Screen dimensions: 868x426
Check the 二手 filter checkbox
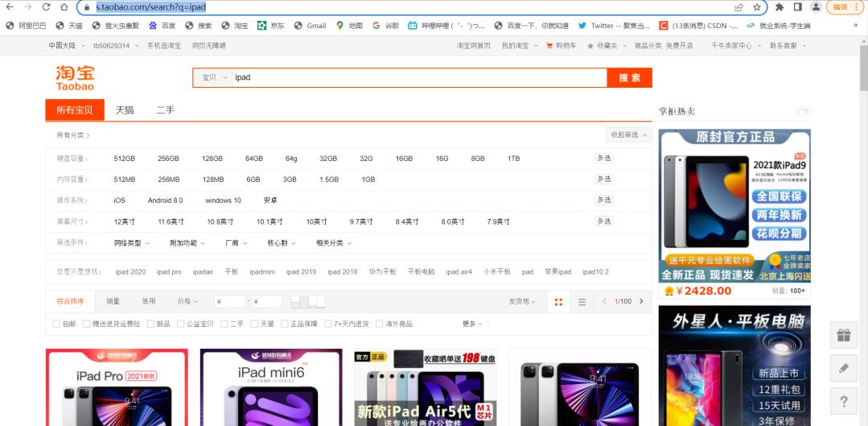tap(224, 324)
